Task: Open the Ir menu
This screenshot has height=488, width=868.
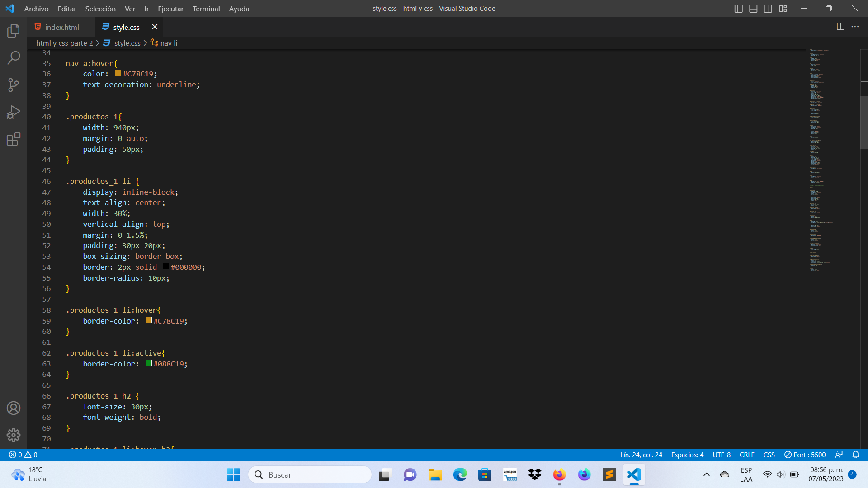Action: (146, 9)
